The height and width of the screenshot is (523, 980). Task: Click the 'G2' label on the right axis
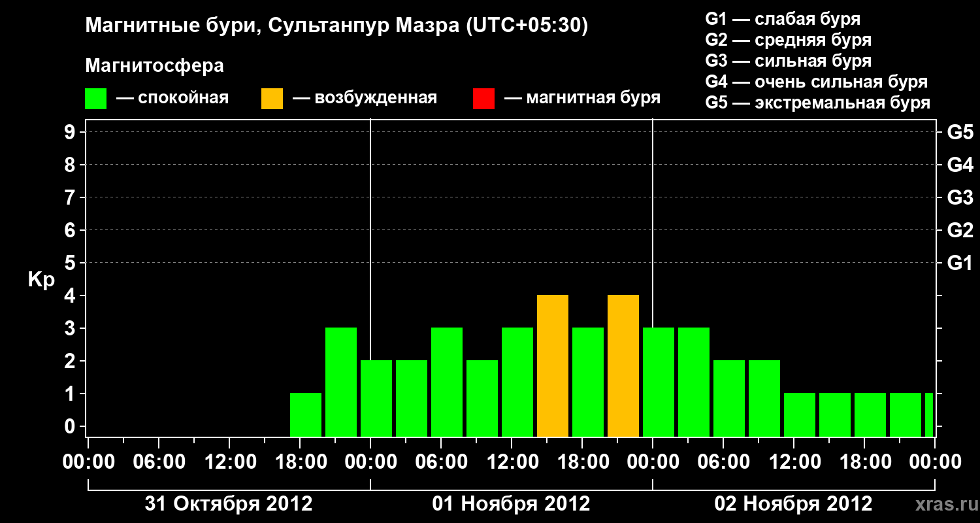(x=960, y=230)
